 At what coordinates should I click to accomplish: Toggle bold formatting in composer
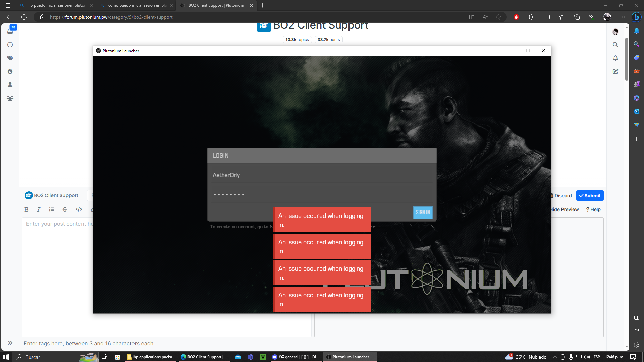26,209
